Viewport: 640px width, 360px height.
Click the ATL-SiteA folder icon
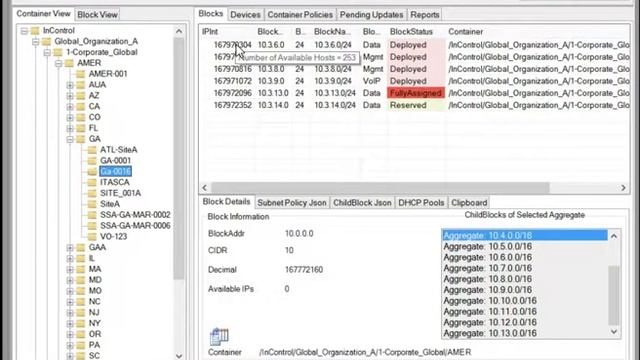(x=92, y=150)
